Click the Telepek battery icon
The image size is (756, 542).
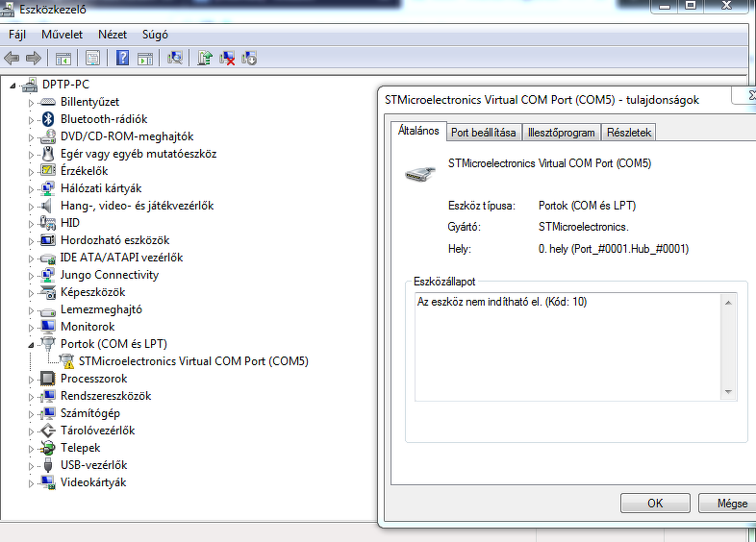click(48, 448)
